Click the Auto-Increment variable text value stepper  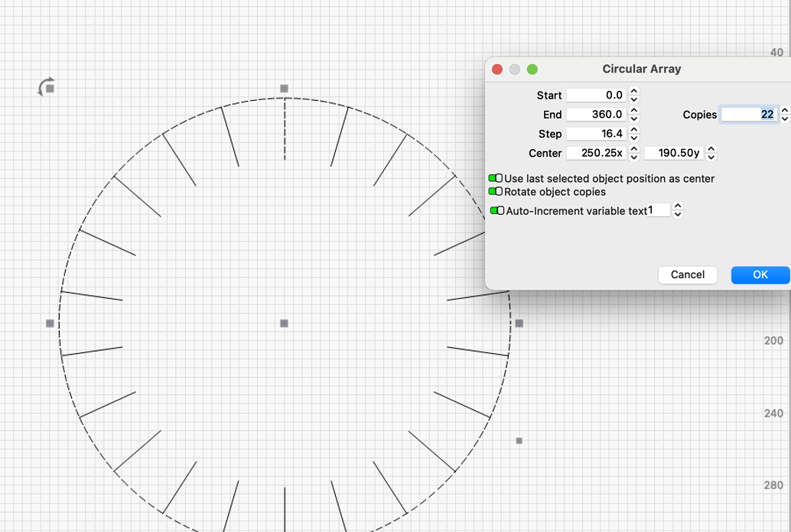679,211
